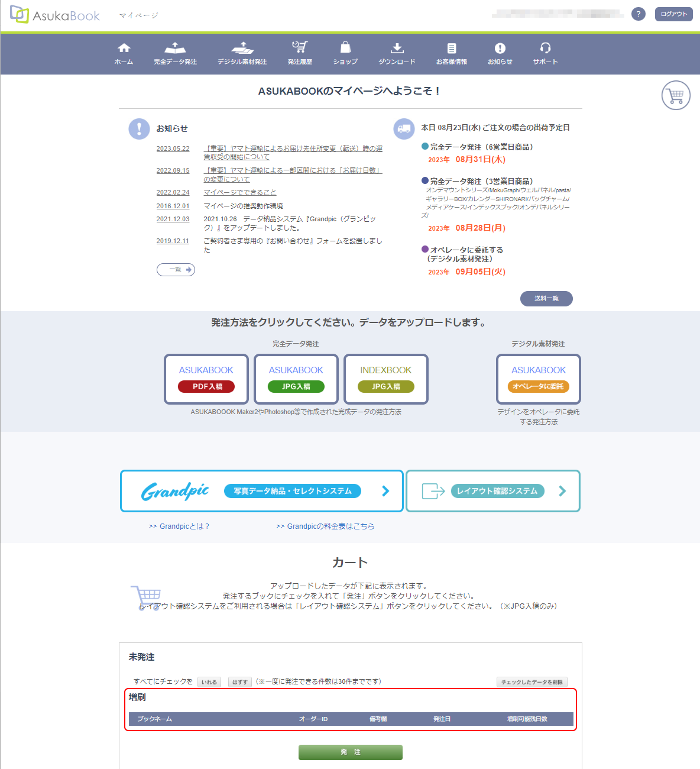
Task: Click the date 2016.12.01
Action: click(x=173, y=206)
